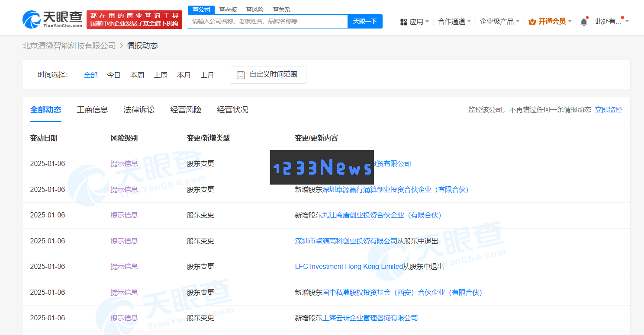644x335 pixels.
Task: Click 提示信息 in 上海云玡 row
Action: (x=124, y=318)
